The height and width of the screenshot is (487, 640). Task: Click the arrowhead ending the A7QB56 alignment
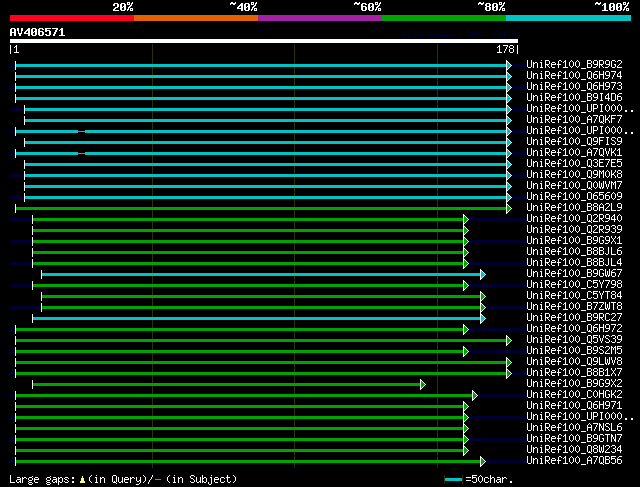click(483, 462)
